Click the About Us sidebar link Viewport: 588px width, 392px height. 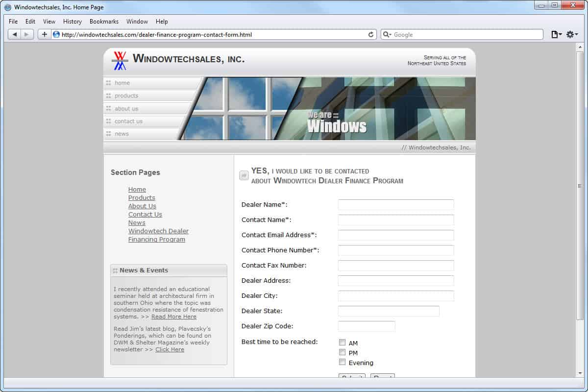[142, 206]
